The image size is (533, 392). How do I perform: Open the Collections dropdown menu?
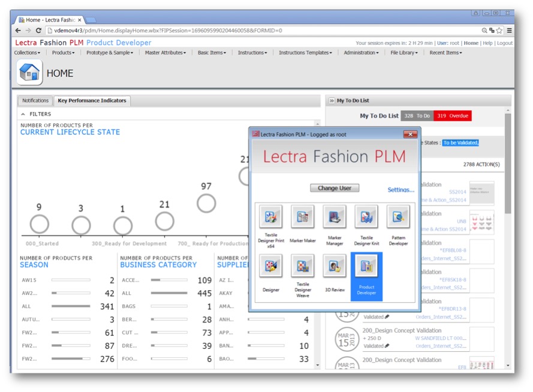[x=27, y=53]
